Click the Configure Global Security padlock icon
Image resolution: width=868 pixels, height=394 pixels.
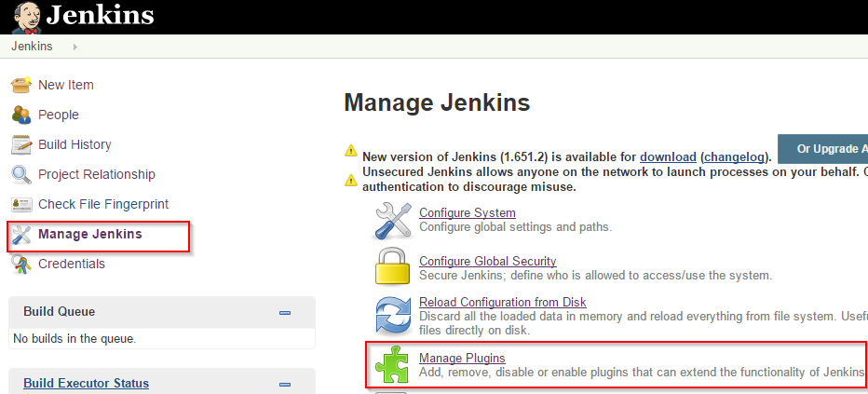click(x=392, y=266)
